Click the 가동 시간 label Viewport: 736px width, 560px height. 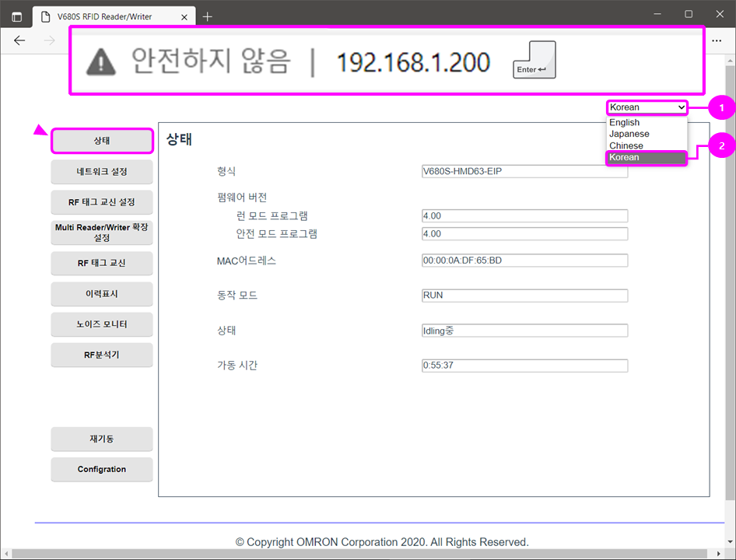[x=237, y=366]
